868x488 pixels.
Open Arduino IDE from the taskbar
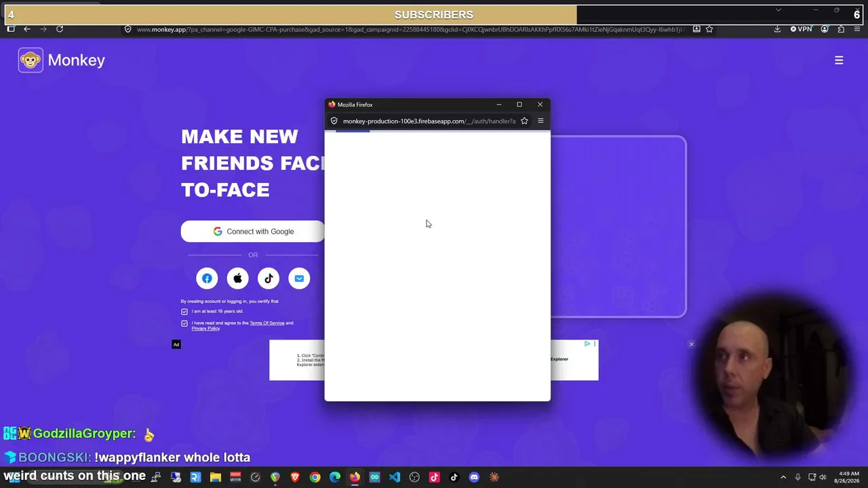tap(374, 477)
